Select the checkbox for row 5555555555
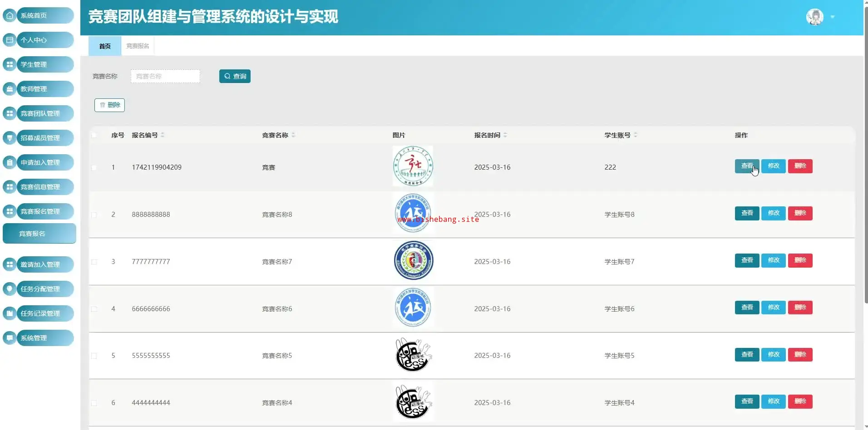The width and height of the screenshot is (868, 430). coord(94,356)
